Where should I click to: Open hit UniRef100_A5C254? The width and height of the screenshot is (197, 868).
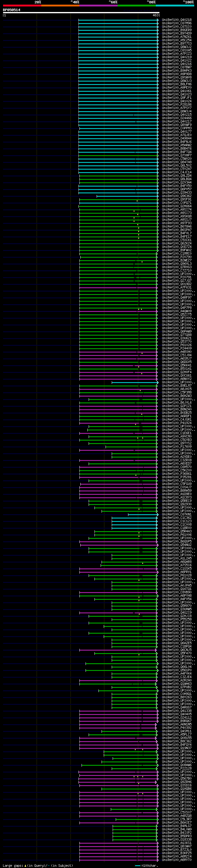[177, 40]
